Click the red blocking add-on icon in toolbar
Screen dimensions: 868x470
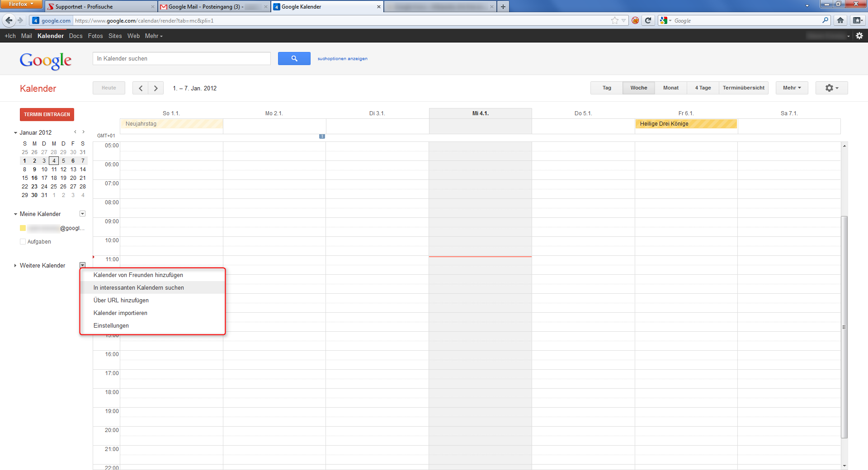pyautogui.click(x=635, y=20)
